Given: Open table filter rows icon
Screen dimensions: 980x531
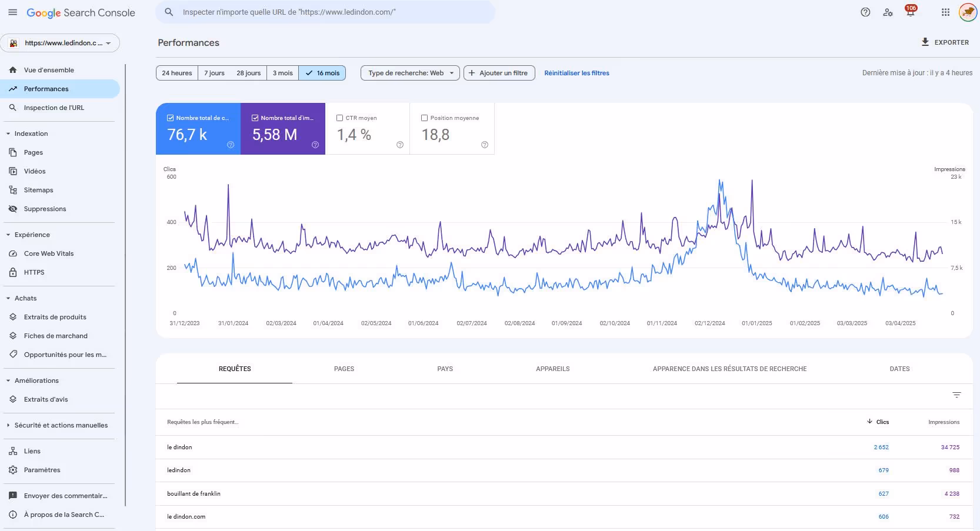Looking at the screenshot, I should click(x=956, y=395).
